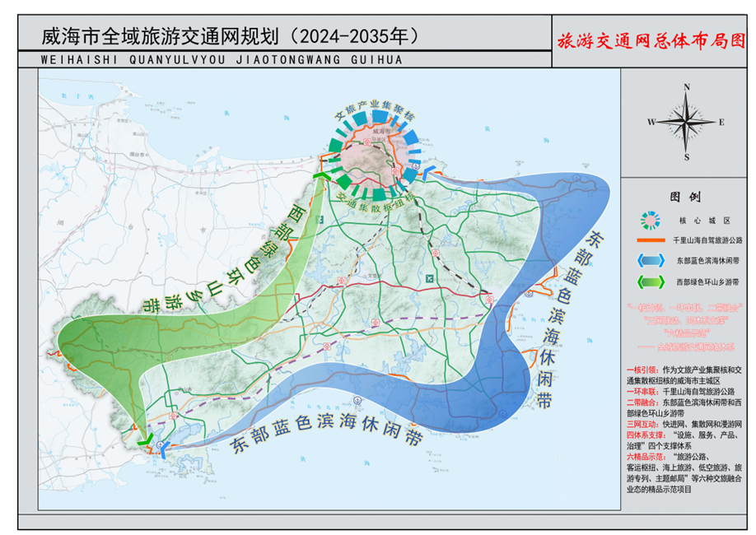The height and width of the screenshot is (535, 756).
Task: Click the blue chevron marker east of the core circle
Action: [x=428, y=173]
